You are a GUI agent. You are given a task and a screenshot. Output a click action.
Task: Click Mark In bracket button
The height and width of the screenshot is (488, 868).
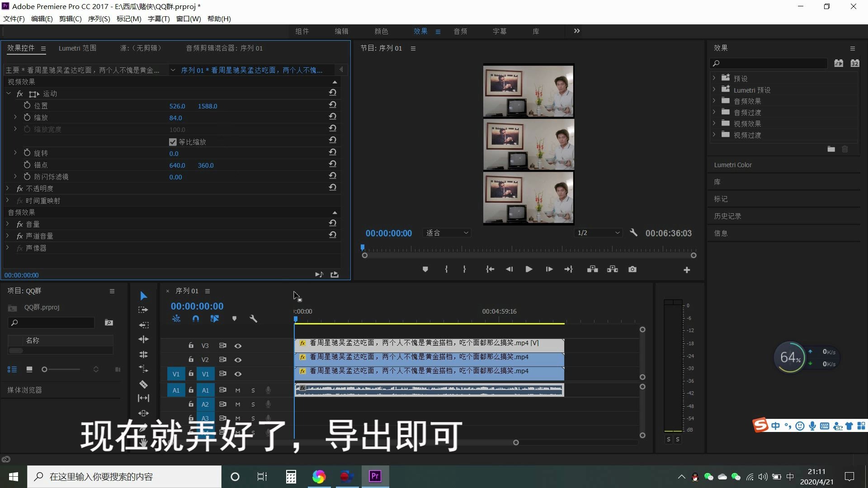point(446,269)
